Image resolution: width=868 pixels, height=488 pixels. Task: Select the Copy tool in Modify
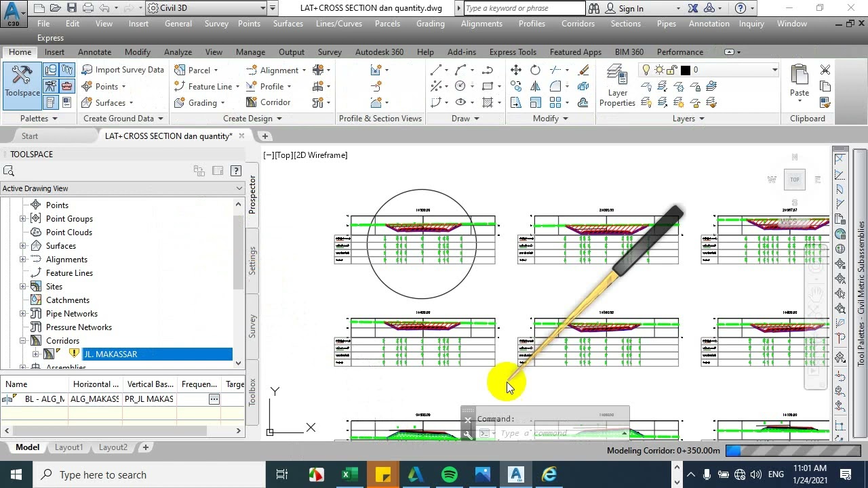click(516, 86)
